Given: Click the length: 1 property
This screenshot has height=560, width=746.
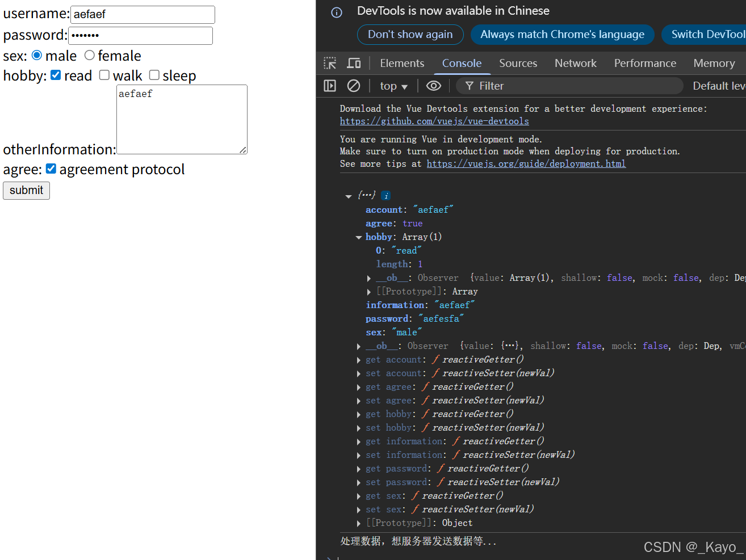Looking at the screenshot, I should point(399,264).
